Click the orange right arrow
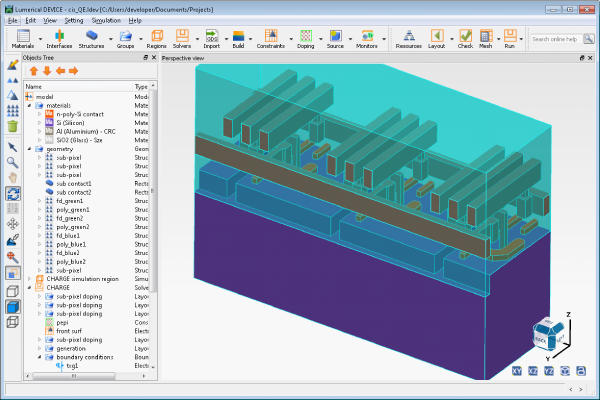 coord(73,71)
